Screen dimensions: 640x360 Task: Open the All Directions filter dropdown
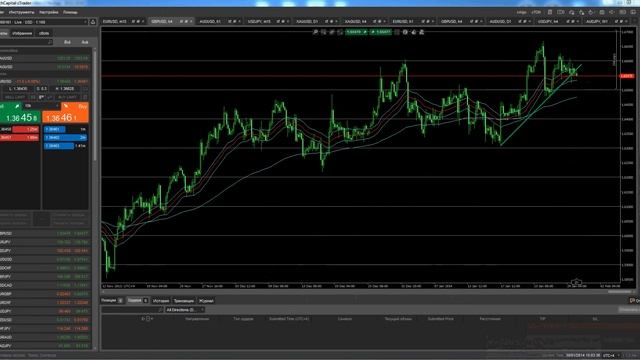184,310
